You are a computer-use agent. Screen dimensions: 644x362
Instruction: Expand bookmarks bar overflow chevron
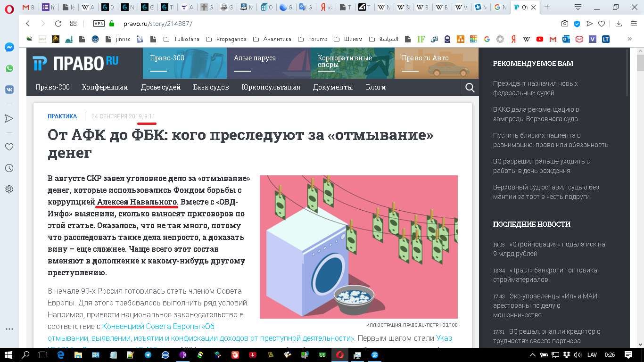(629, 39)
